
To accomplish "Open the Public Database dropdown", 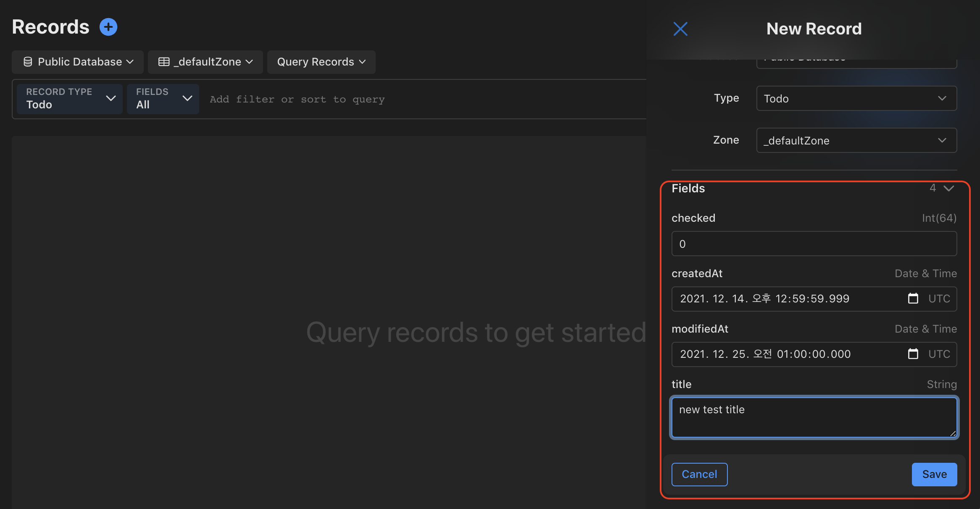I will 78,62.
